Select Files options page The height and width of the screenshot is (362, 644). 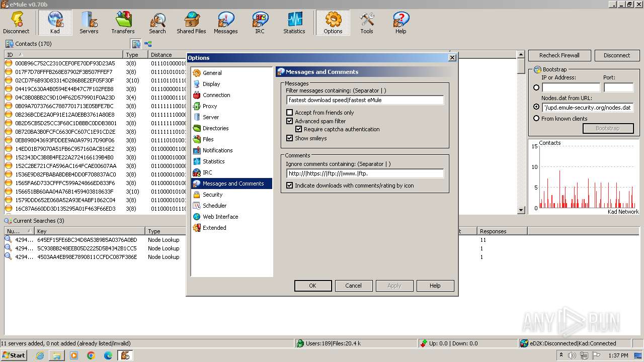tap(208, 139)
